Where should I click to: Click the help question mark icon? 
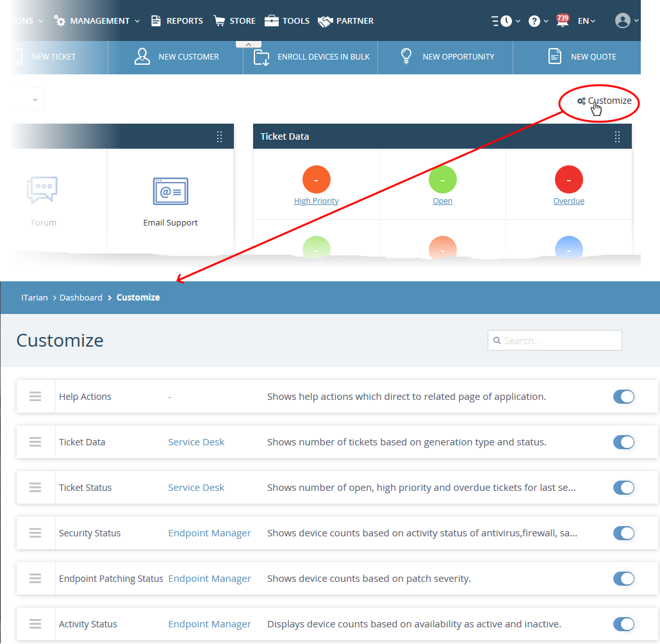coord(534,21)
